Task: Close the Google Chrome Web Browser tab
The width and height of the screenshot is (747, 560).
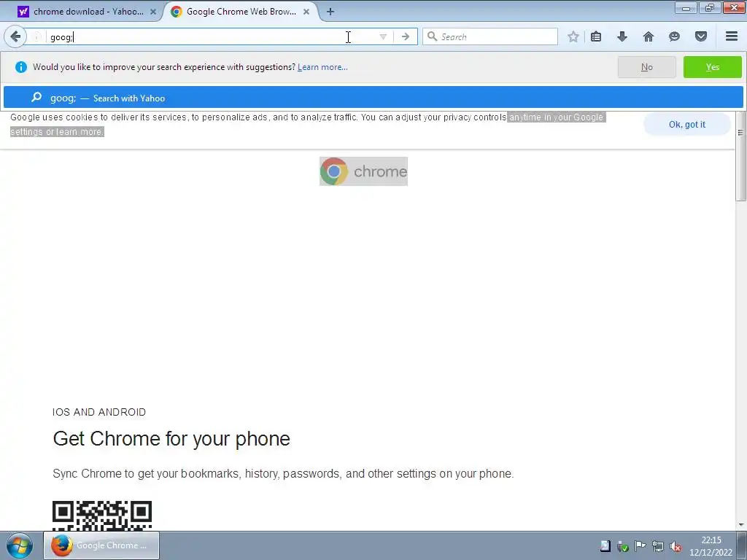Action: point(306,12)
